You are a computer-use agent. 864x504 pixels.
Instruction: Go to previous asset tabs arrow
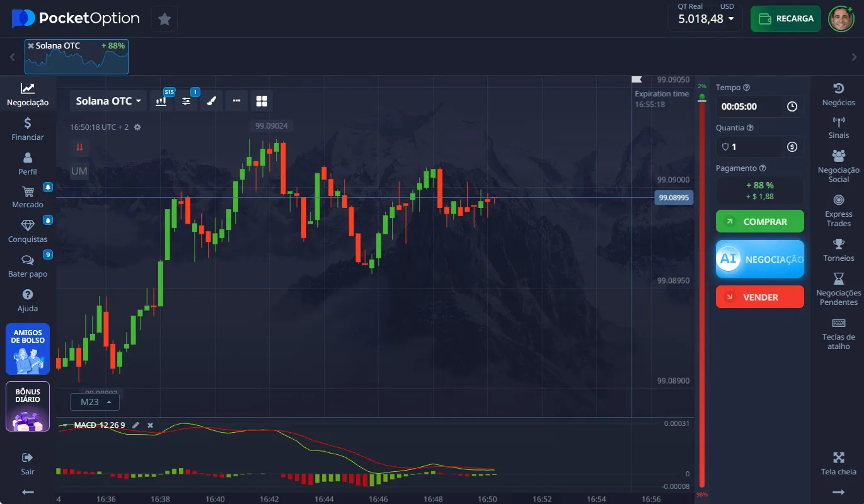coord(12,57)
